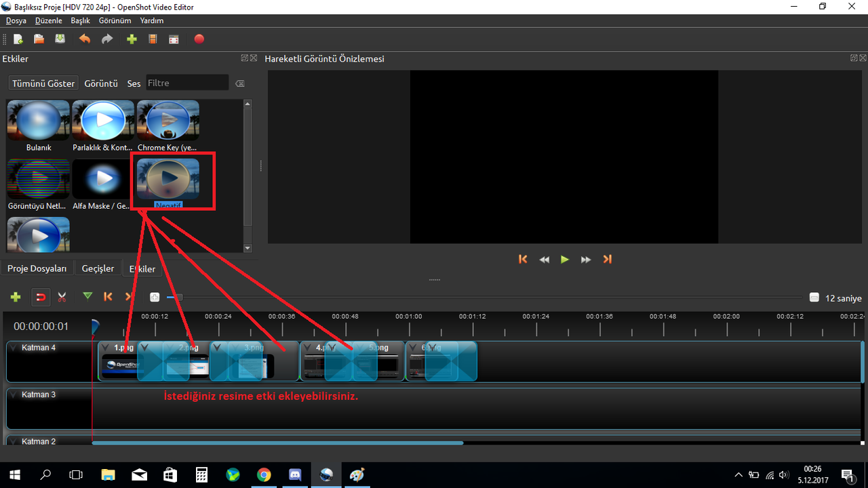Expand the Katman 3 track menu arrow
The image size is (868, 488).
point(14,394)
